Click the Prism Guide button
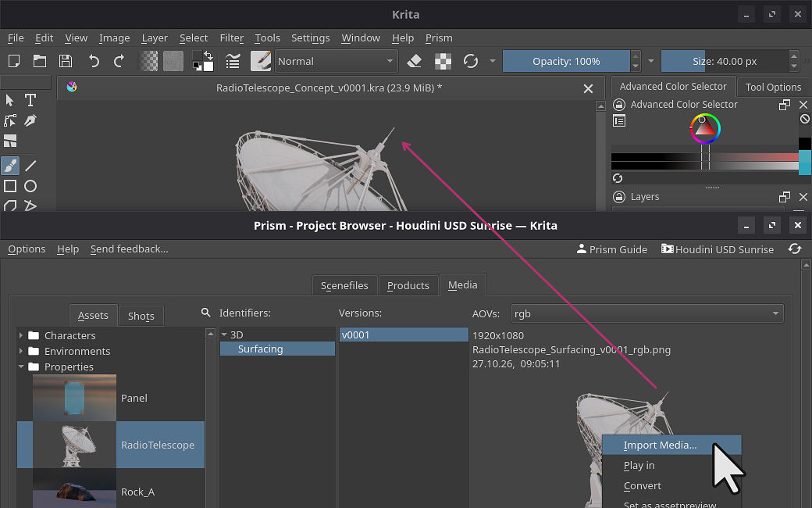 611,249
